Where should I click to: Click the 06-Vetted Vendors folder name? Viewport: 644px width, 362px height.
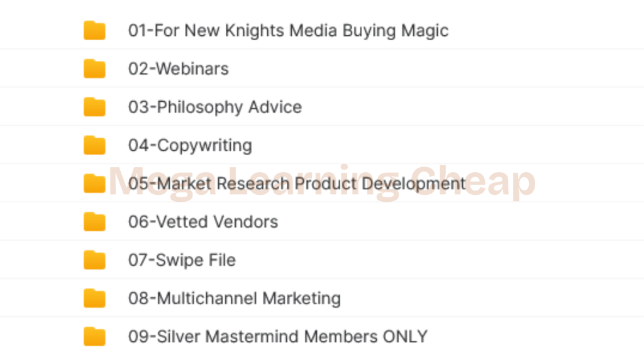pos(203,222)
